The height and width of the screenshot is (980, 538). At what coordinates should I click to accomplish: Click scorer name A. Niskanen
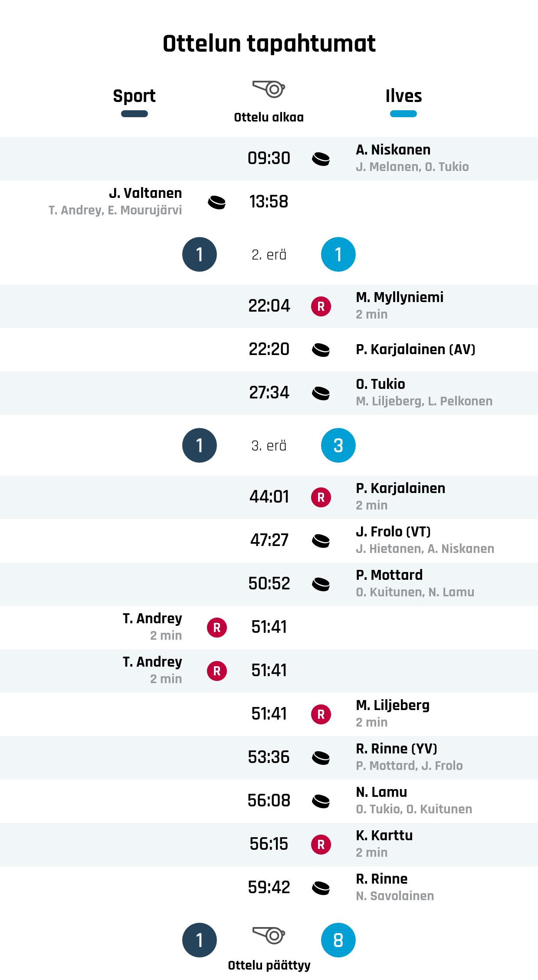coord(393,150)
